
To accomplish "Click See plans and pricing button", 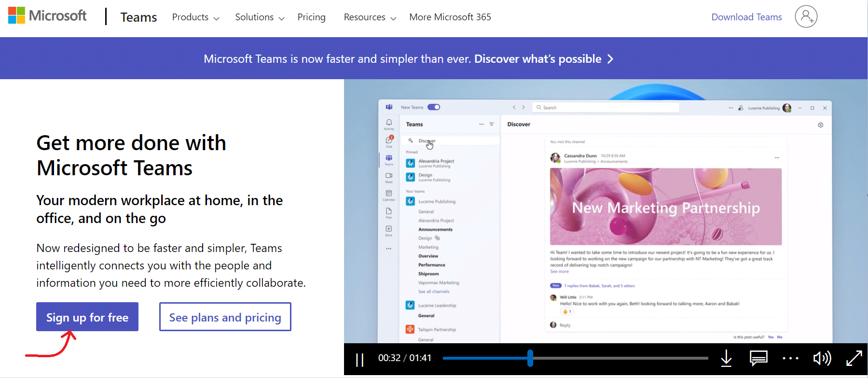I will coord(225,317).
